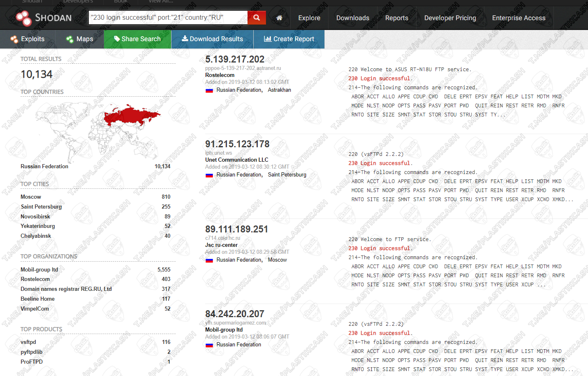
Task: Open Maps view of results
Action: click(x=79, y=39)
